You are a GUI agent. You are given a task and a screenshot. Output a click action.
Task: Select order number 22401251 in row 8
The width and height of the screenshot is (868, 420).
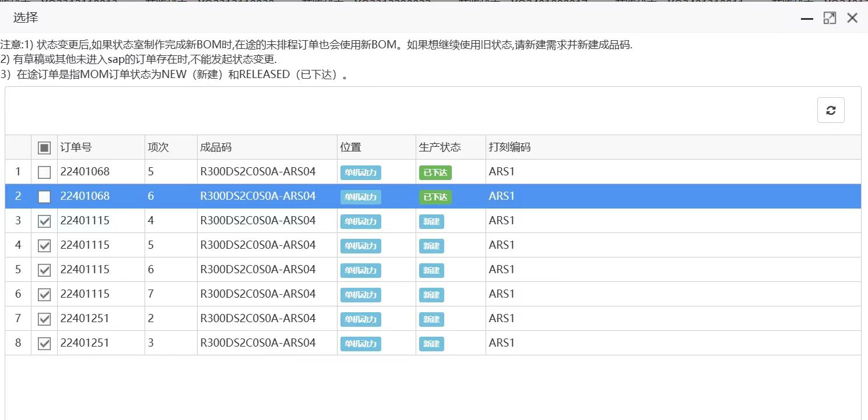click(x=85, y=343)
